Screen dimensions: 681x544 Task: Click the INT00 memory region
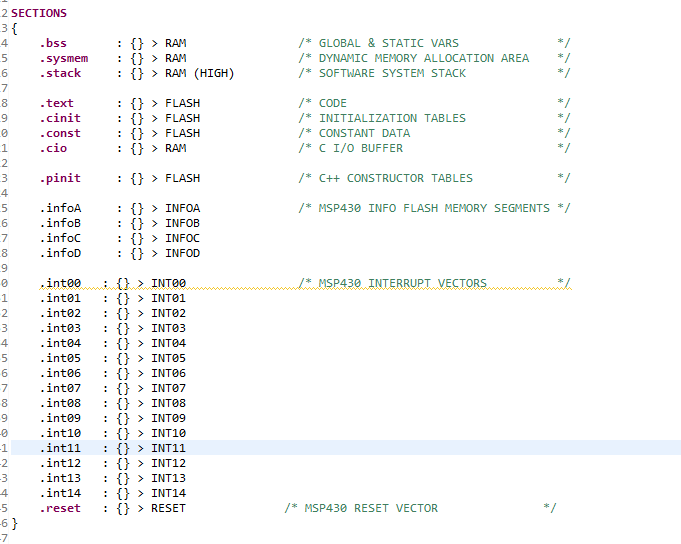point(169,284)
